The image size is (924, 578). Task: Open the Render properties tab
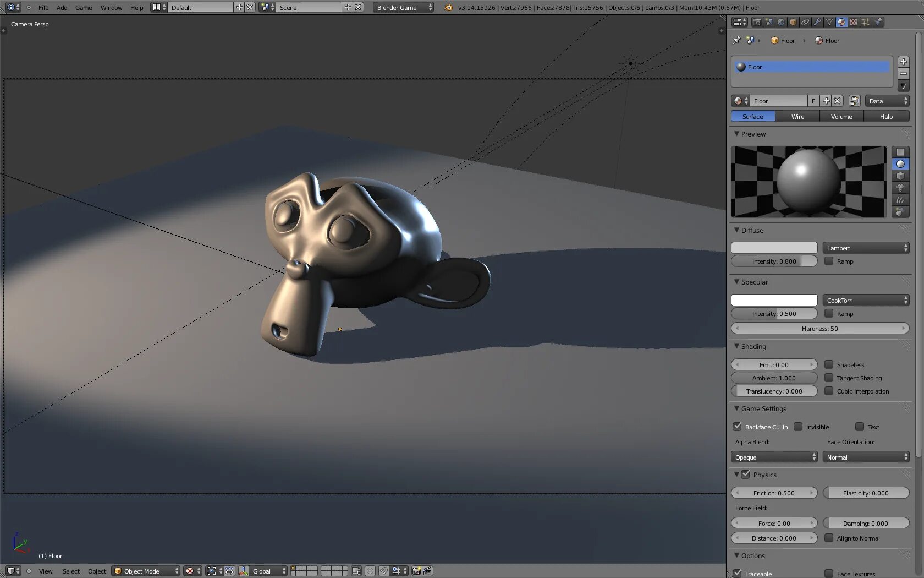click(757, 22)
